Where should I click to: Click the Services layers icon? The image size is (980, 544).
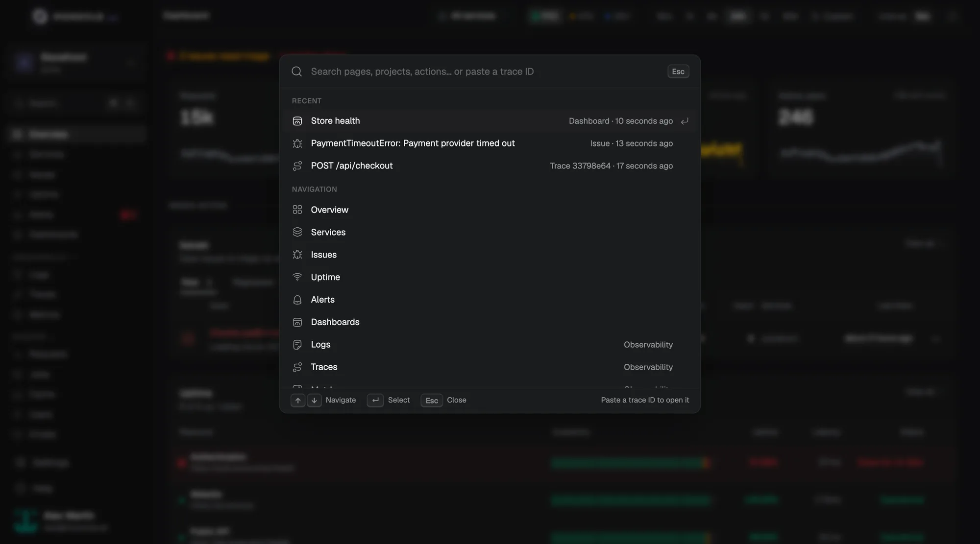[x=297, y=232]
